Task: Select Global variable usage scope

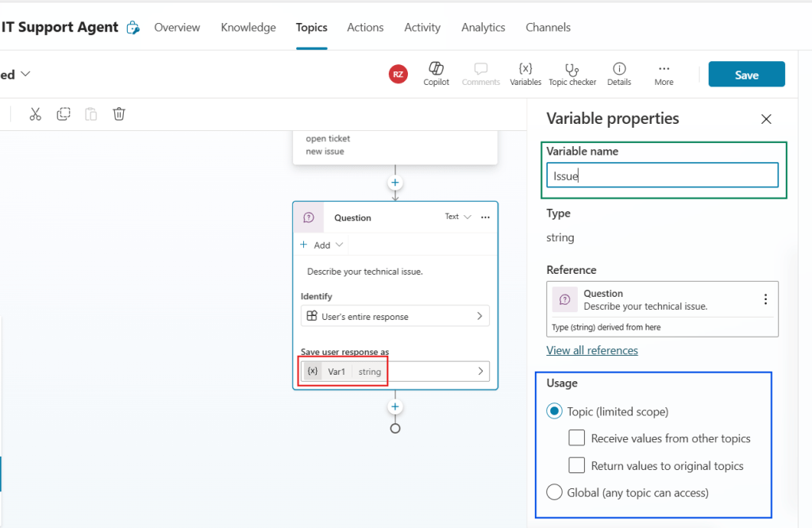Action: (554, 492)
